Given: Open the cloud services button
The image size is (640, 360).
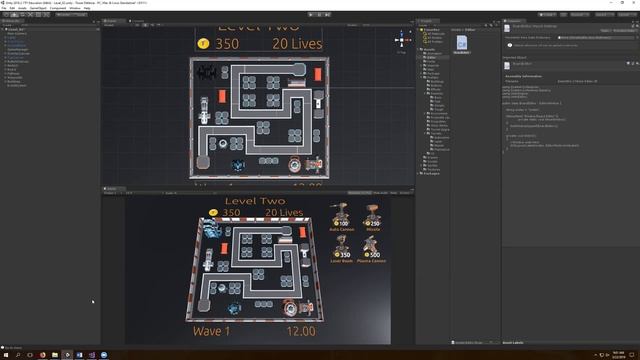Looking at the screenshot, I should click(x=564, y=15).
